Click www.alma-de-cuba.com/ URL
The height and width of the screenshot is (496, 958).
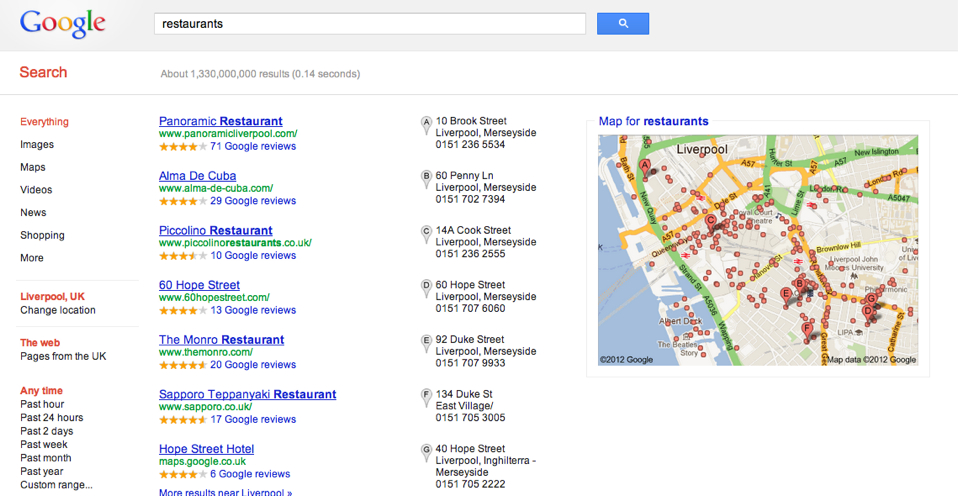click(216, 188)
